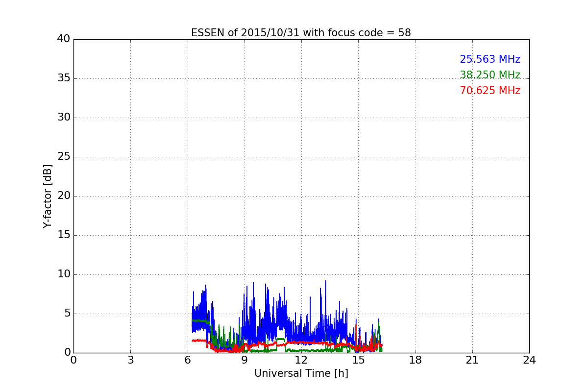Image resolution: width=588 pixels, height=392 pixels.
Task: Click x-axis tick value 12
Action: pyautogui.click(x=301, y=360)
